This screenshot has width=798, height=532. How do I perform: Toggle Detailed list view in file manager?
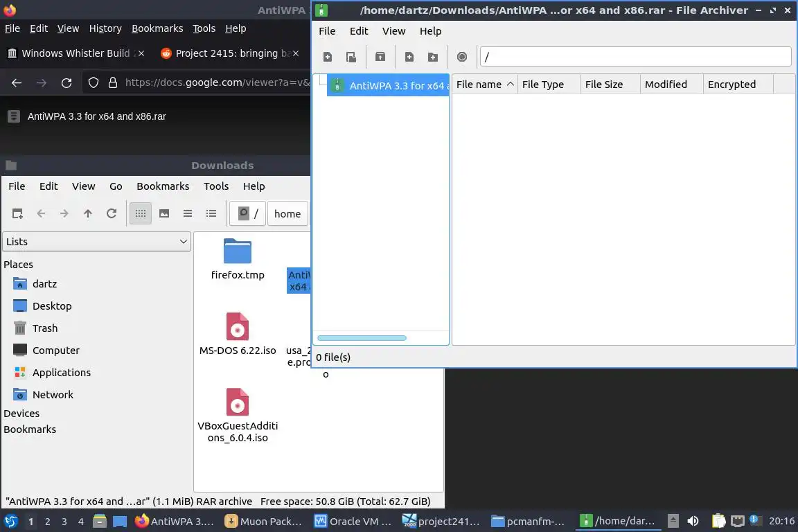(211, 214)
